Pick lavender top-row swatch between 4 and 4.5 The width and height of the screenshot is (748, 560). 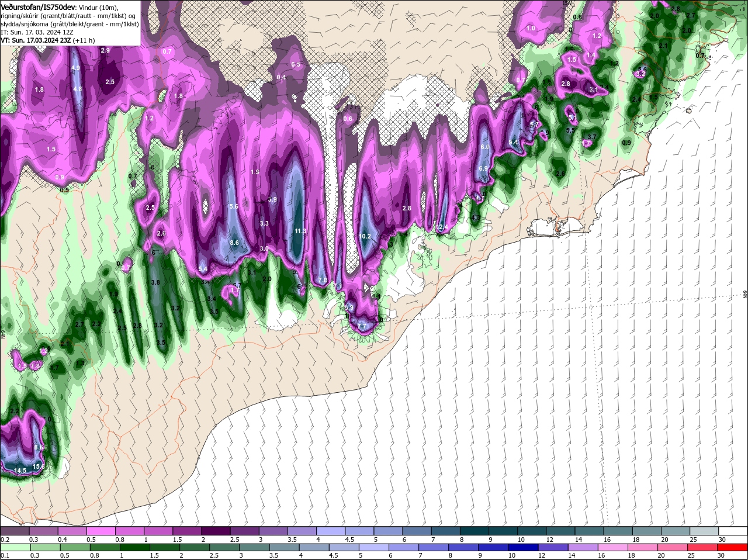(x=331, y=531)
